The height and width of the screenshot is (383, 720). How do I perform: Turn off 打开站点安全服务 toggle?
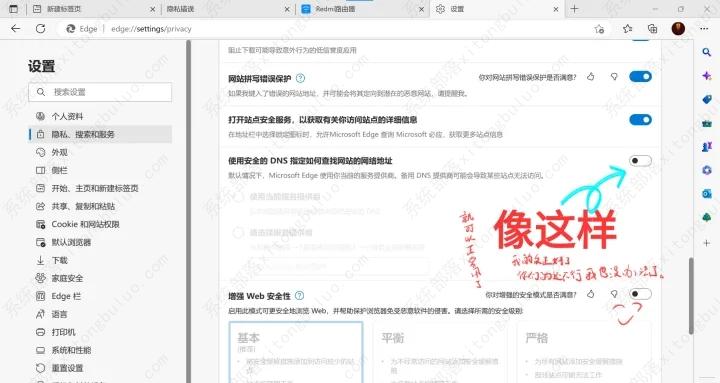(641, 120)
